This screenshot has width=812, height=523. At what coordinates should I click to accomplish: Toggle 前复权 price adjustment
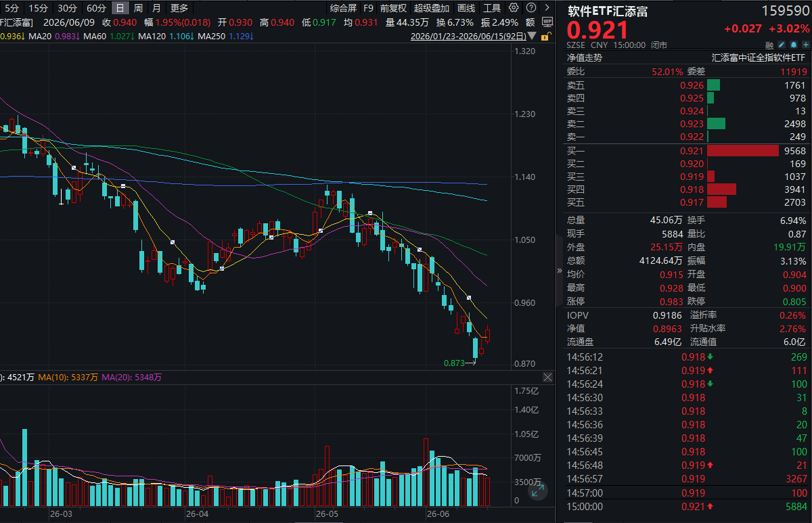tap(393, 8)
